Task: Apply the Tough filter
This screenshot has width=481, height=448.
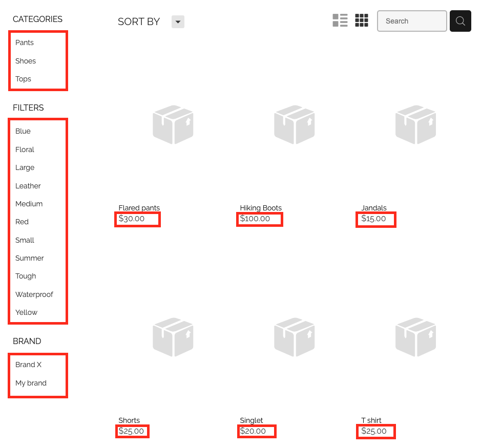Action: coord(26,276)
